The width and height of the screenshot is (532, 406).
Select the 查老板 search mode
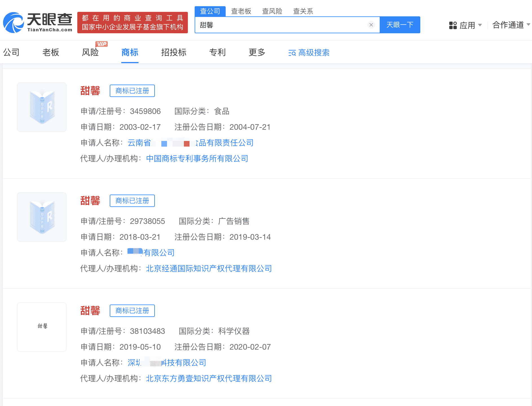point(241,11)
